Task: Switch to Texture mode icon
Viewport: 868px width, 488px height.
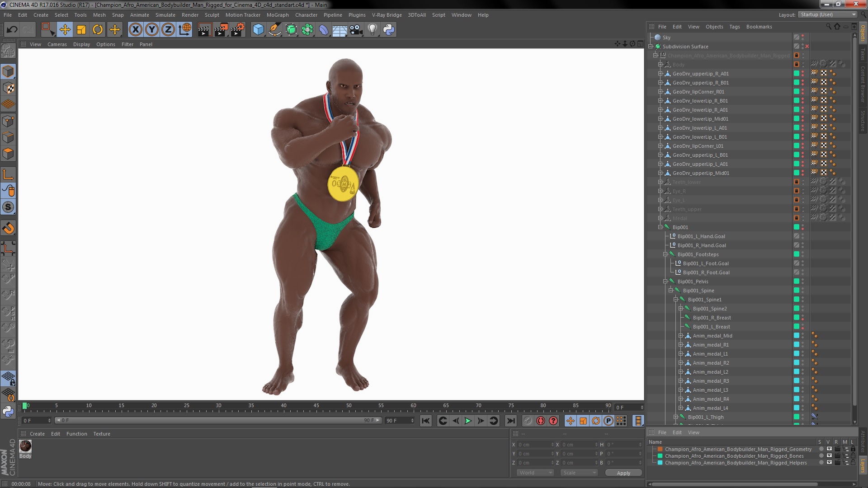Action: click(8, 88)
